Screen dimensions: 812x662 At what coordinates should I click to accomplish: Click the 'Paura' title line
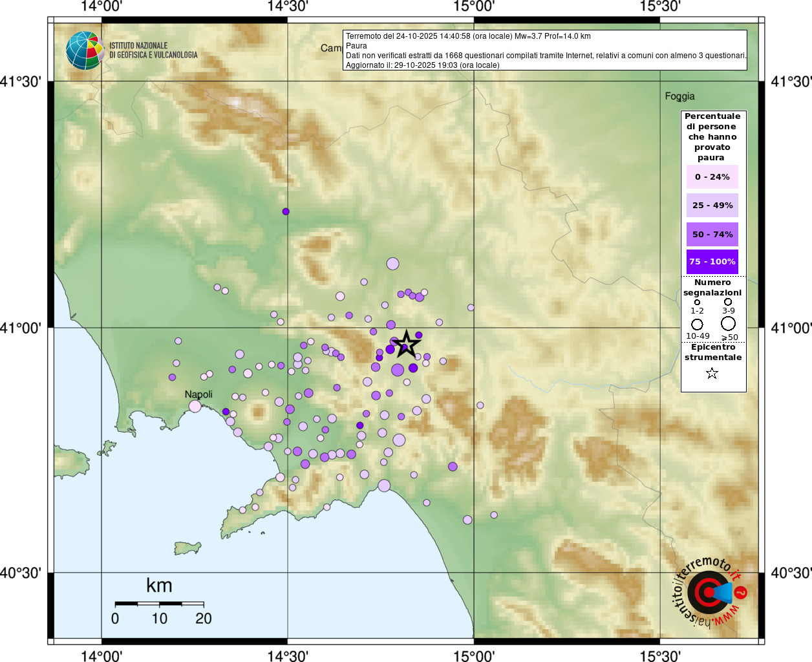tap(356, 46)
